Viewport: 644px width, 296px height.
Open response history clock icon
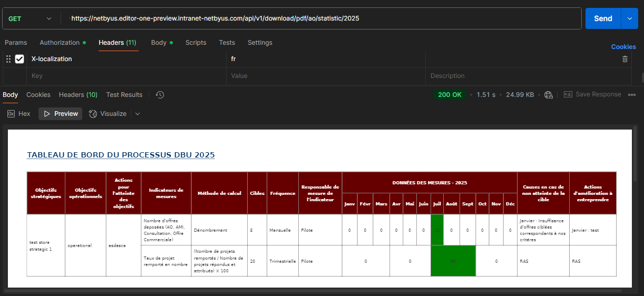pyautogui.click(x=160, y=95)
